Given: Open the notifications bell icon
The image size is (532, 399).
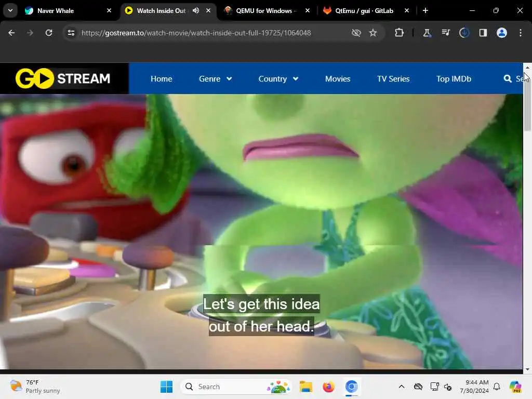Looking at the screenshot, I should point(497,387).
